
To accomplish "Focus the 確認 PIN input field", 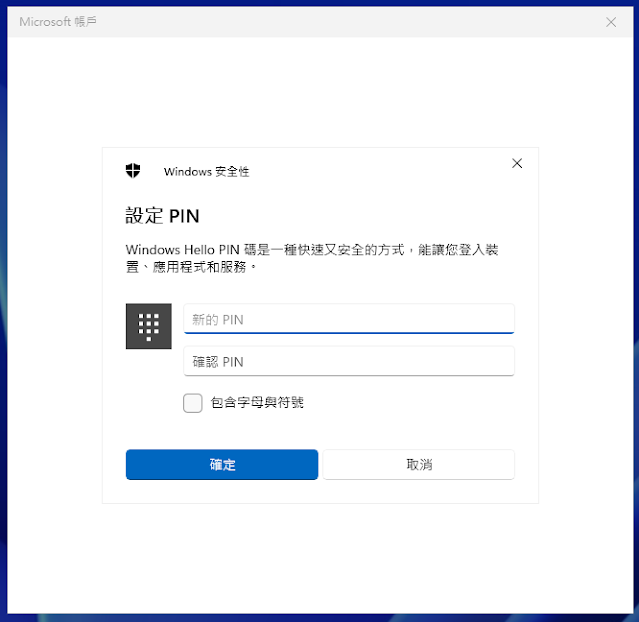I will (x=349, y=361).
